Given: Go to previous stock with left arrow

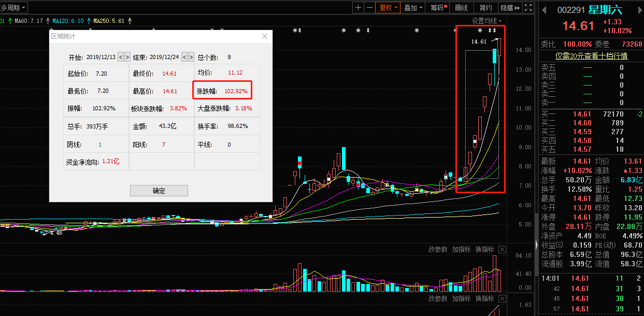Looking at the screenshot, I should coord(544,9).
